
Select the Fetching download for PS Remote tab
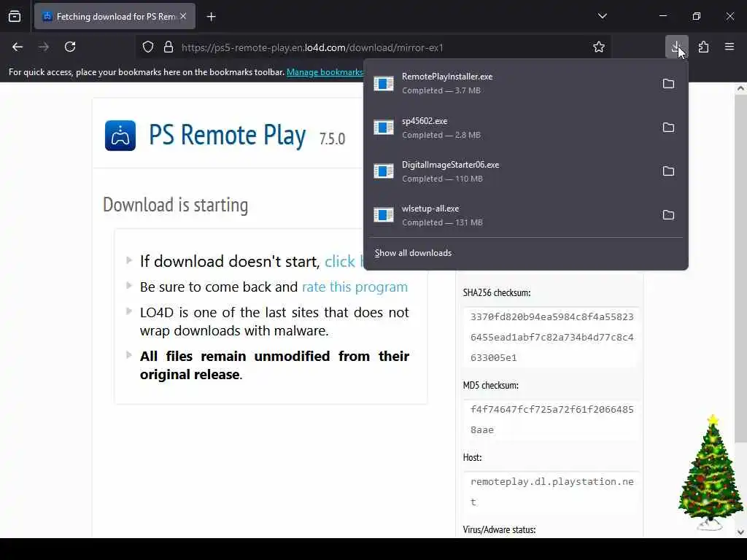pos(115,16)
